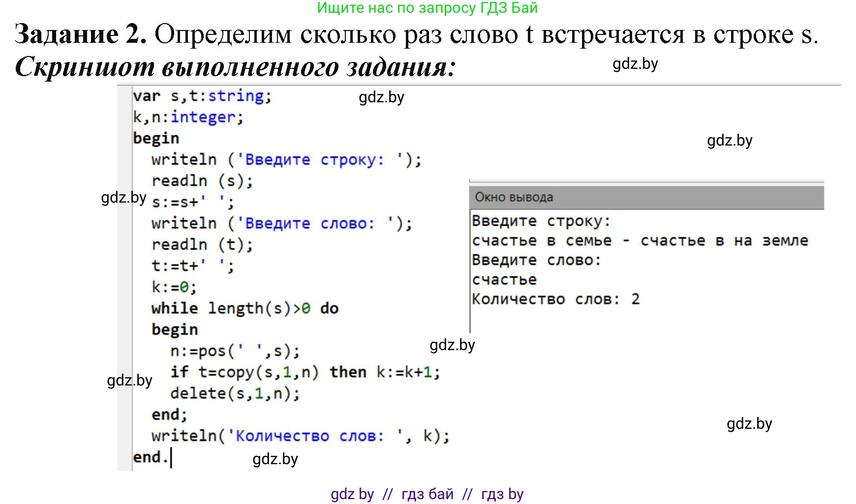Place cursor on 'delete(s,1,n);' line
Screen dimensions: 856x504
[235, 393]
